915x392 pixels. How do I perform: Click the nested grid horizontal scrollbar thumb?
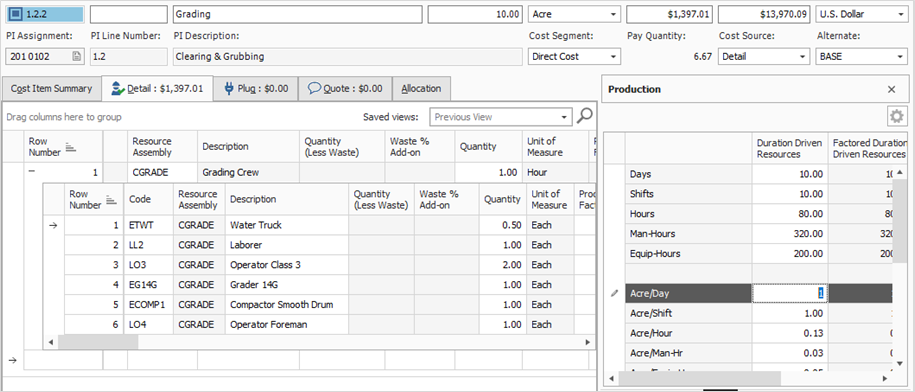coord(98,342)
